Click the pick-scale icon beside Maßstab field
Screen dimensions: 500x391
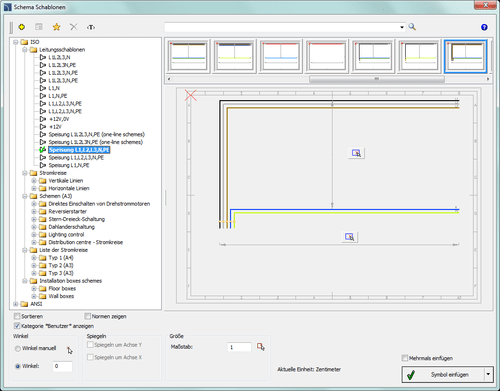tap(261, 347)
